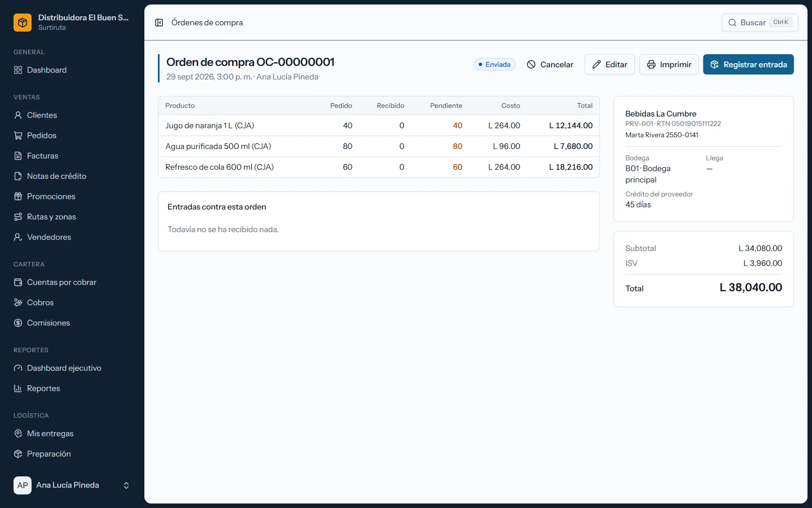This screenshot has width=812, height=508.
Task: Click Registrar entrada button
Action: 748,65
